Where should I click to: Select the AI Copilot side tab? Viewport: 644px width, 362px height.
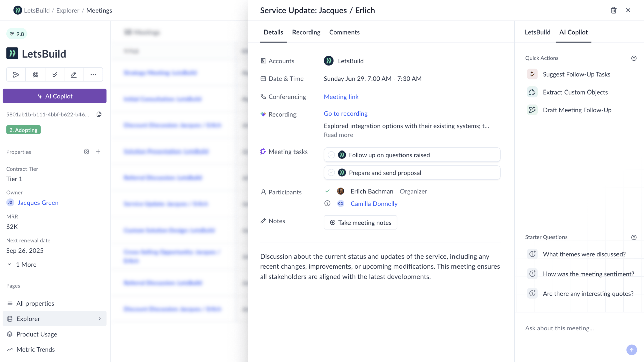tap(573, 32)
